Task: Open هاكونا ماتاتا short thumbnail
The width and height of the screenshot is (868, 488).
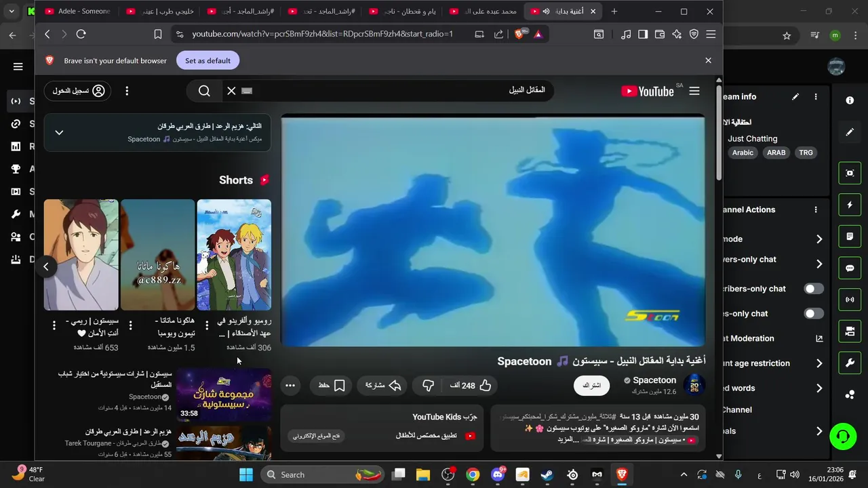Action: 157,255
